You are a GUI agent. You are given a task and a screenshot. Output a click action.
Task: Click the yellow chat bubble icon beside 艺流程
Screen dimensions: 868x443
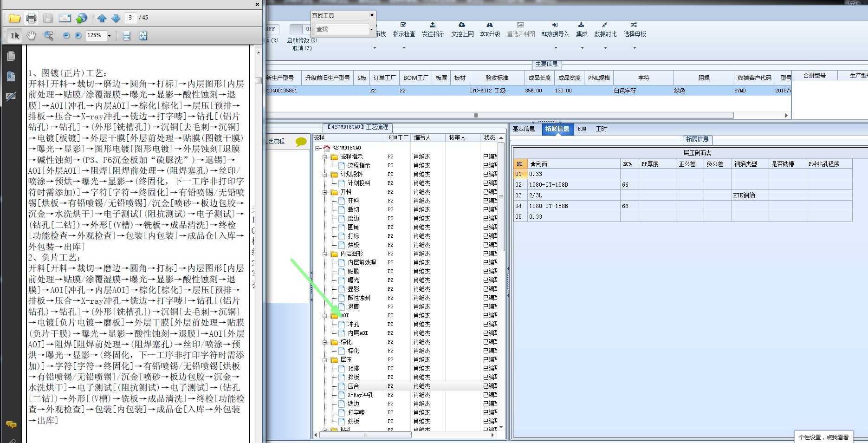pyautogui.click(x=301, y=142)
